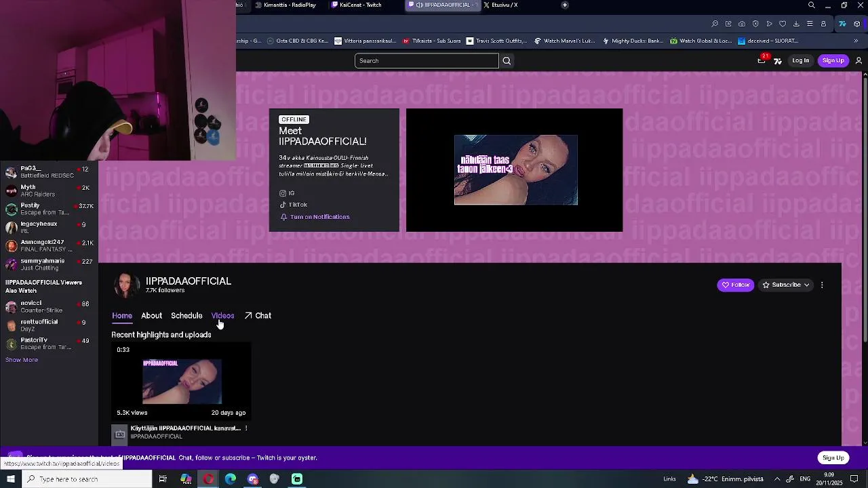Show hidden system tray icons
This screenshot has width=868, height=488.
point(777,479)
